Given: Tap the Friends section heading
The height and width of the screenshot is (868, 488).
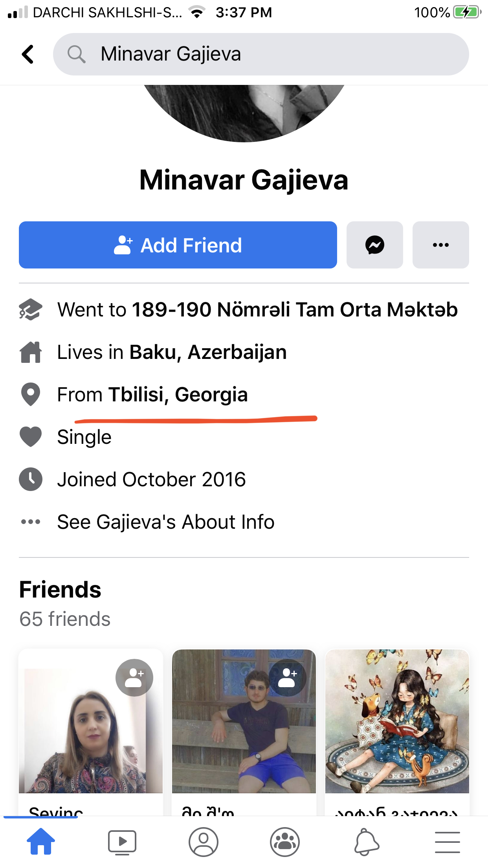Looking at the screenshot, I should [60, 590].
